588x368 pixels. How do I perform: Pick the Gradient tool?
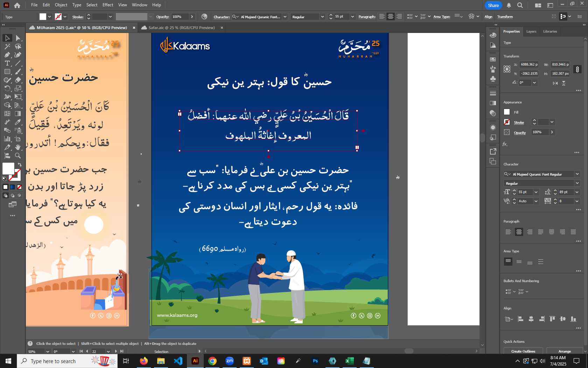[18, 114]
